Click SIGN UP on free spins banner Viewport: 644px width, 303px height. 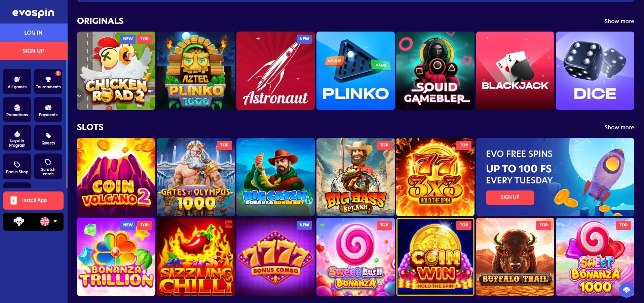[510, 197]
